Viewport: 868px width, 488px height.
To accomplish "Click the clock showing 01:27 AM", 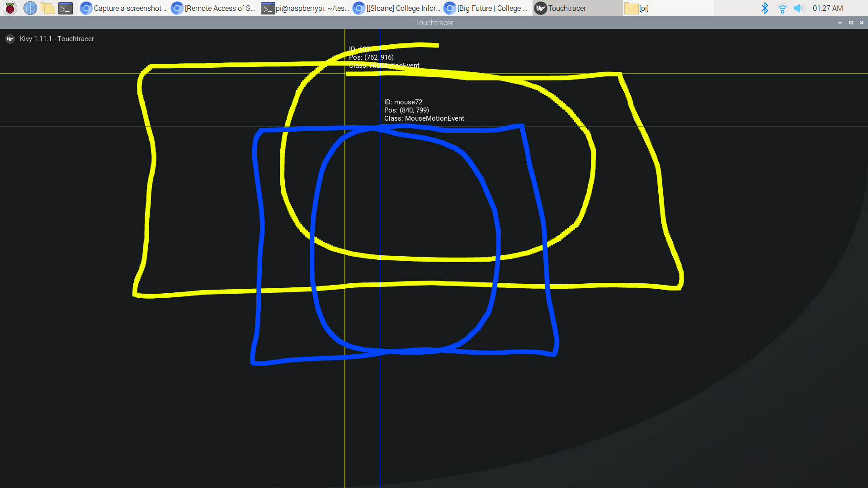I will pyautogui.click(x=828, y=8).
